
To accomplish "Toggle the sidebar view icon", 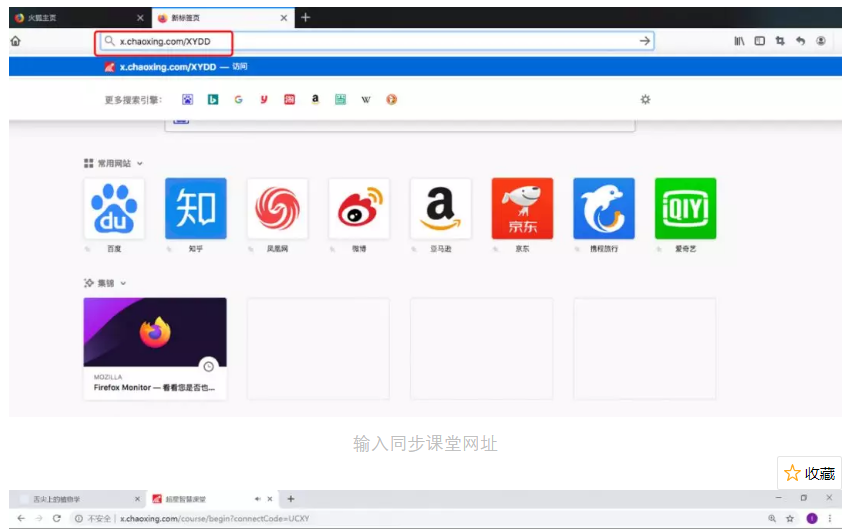I will [x=760, y=41].
